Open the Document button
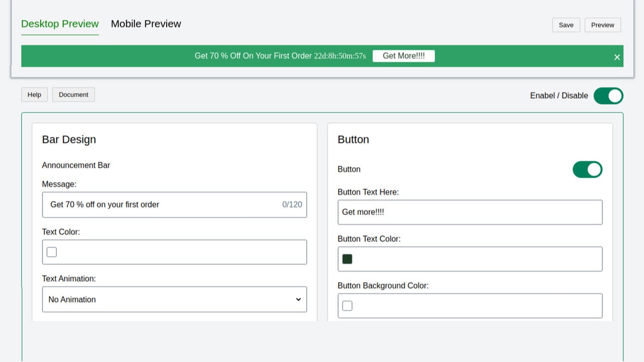This screenshot has width=644, height=362. 73,95
